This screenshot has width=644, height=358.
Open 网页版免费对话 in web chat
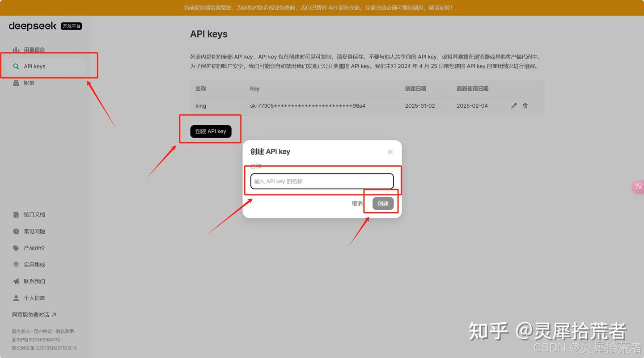pyautogui.click(x=34, y=314)
